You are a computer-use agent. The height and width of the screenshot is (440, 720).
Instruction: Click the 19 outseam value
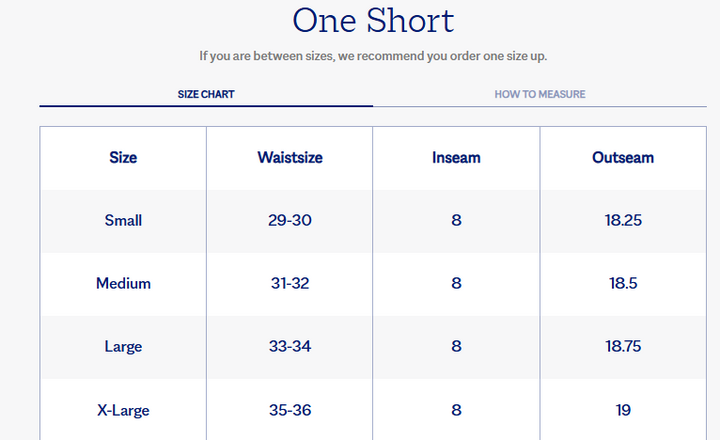pos(623,410)
